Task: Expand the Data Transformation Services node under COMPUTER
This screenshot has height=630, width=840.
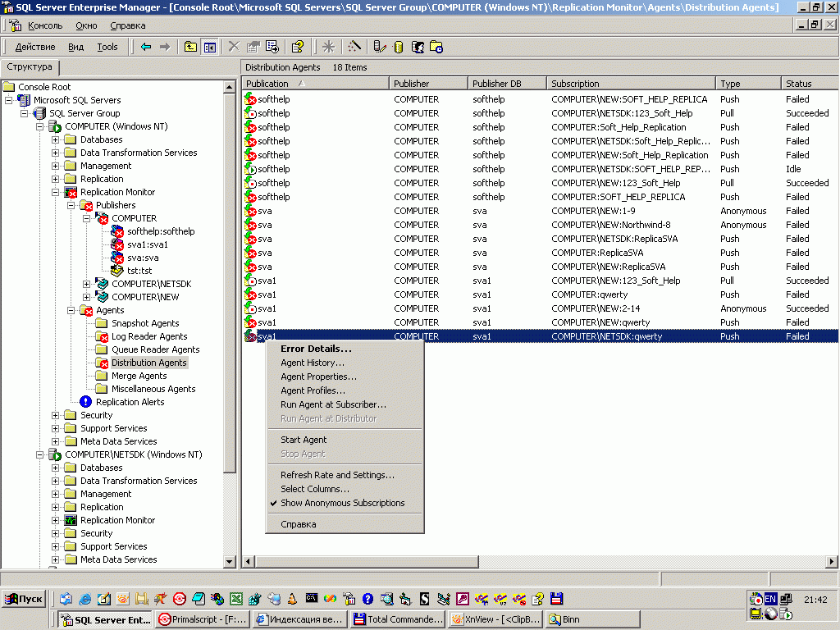Action: (x=55, y=153)
